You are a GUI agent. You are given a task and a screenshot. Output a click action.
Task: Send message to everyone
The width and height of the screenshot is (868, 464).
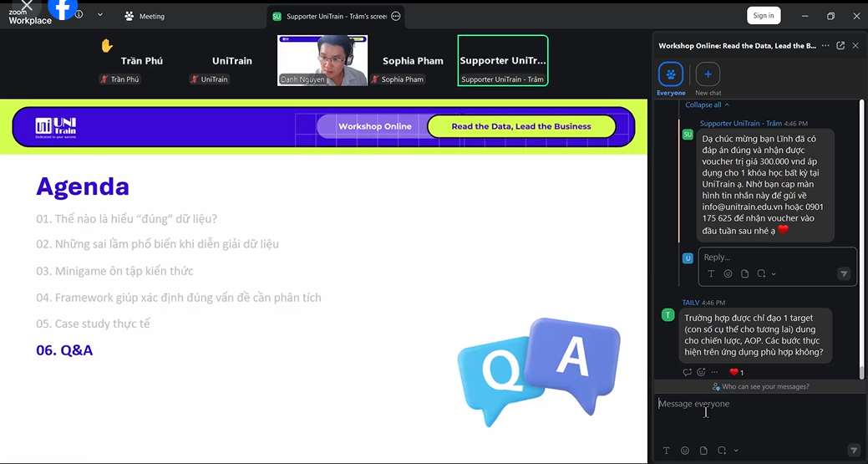853,450
